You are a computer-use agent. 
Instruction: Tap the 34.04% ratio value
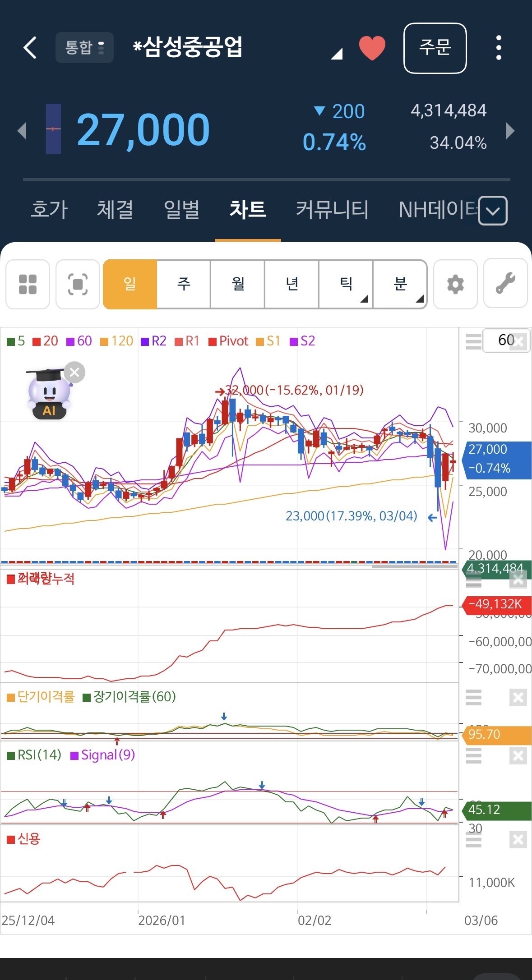pyautogui.click(x=458, y=143)
